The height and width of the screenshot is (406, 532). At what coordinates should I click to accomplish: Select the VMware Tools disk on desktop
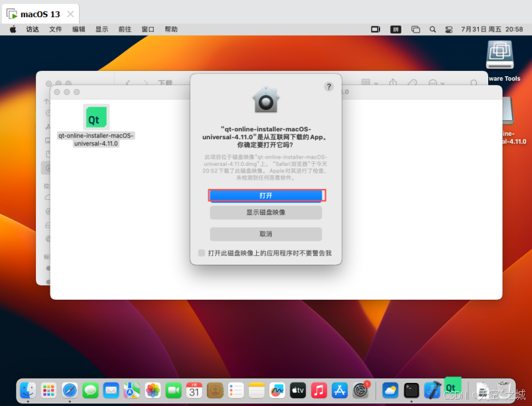499,56
